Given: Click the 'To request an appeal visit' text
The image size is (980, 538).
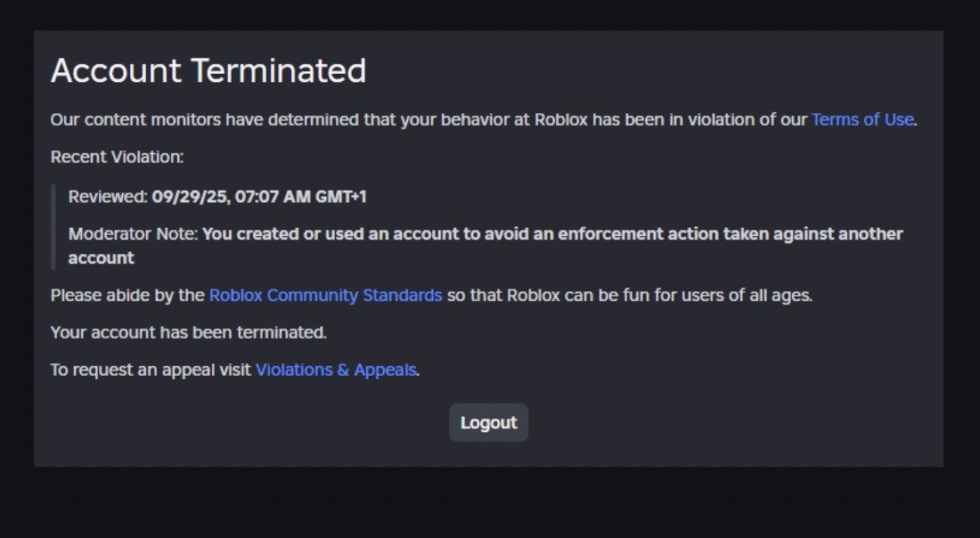Looking at the screenshot, I should coord(151,370).
